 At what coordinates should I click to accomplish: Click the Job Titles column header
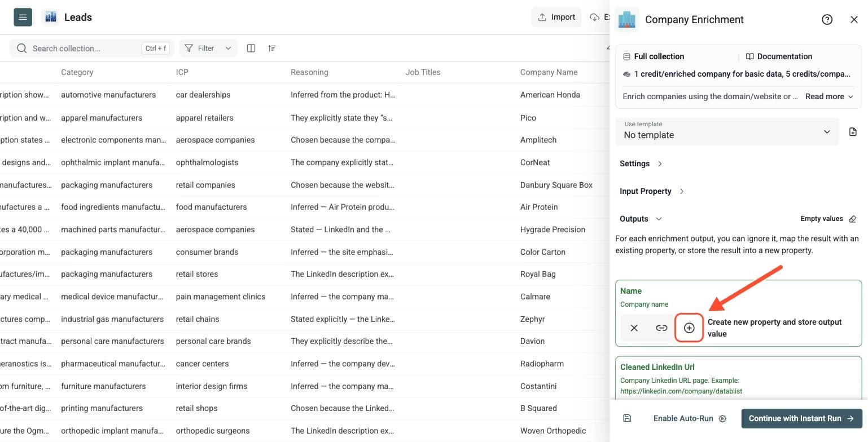(423, 72)
